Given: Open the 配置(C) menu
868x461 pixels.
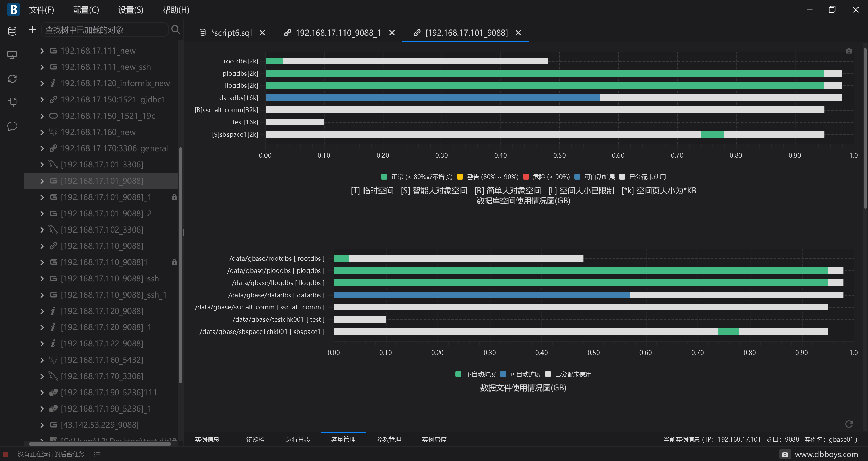Looking at the screenshot, I should (86, 10).
